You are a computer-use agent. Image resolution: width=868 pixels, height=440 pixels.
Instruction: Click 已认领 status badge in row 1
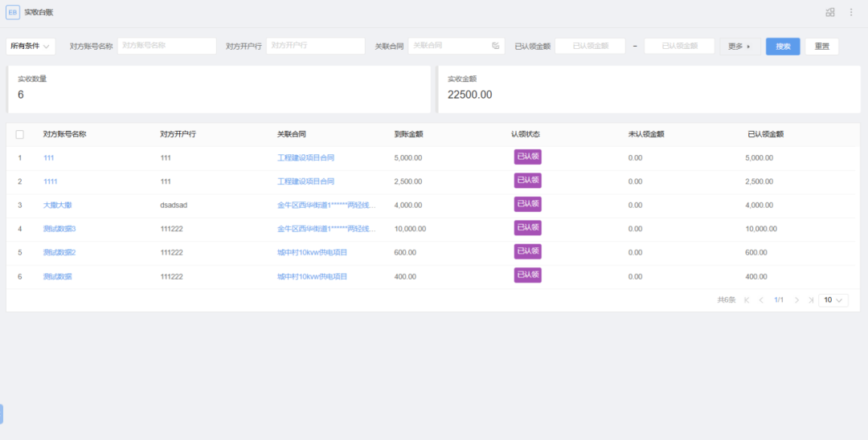527,157
